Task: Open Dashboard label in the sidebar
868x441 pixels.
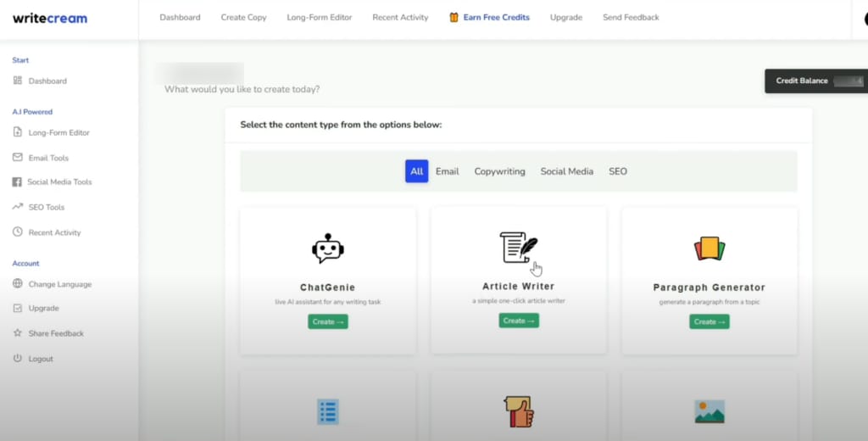Action: coord(47,81)
